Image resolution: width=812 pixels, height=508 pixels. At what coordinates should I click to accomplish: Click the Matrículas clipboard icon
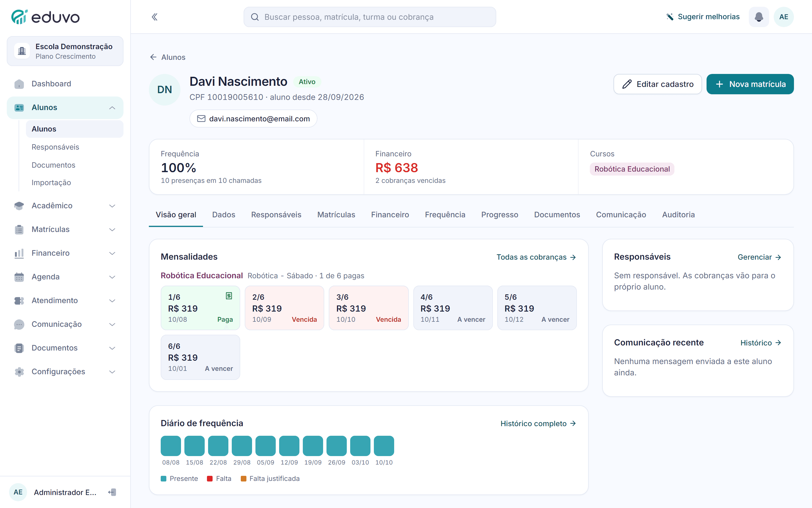[19, 229]
